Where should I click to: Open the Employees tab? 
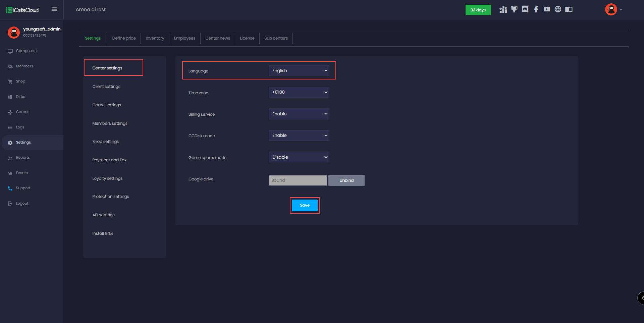184,38
